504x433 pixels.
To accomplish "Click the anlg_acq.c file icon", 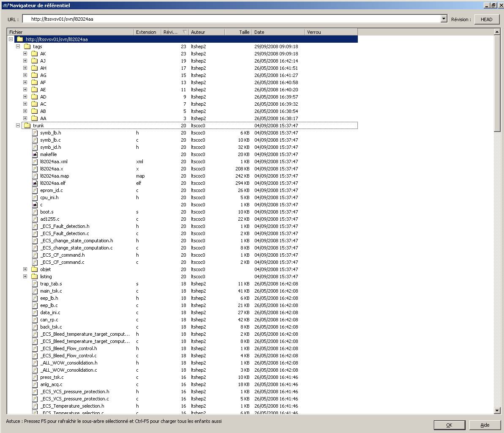I will point(35,384).
